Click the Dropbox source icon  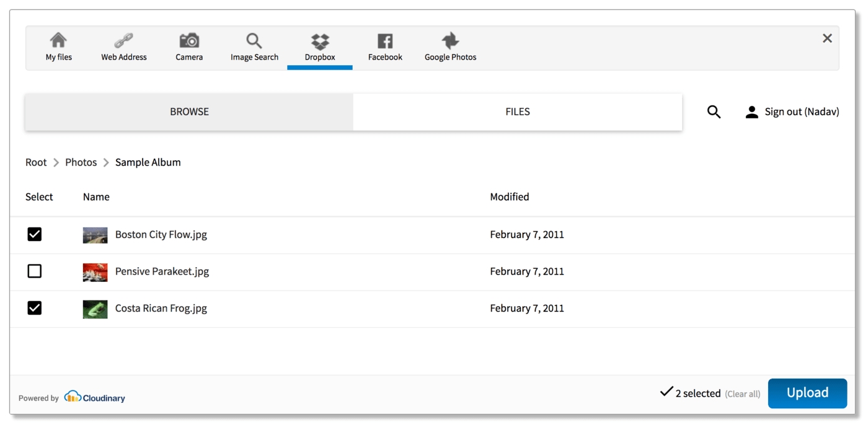click(320, 42)
